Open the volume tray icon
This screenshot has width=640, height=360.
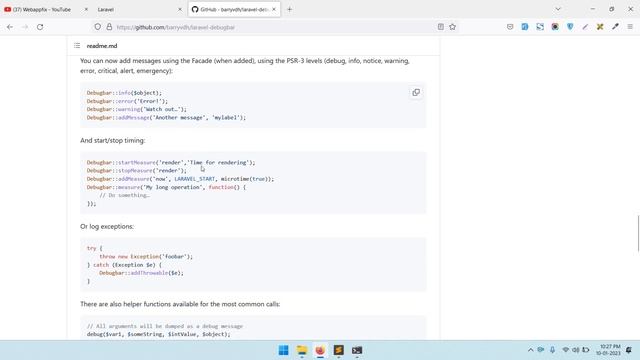click(576, 350)
